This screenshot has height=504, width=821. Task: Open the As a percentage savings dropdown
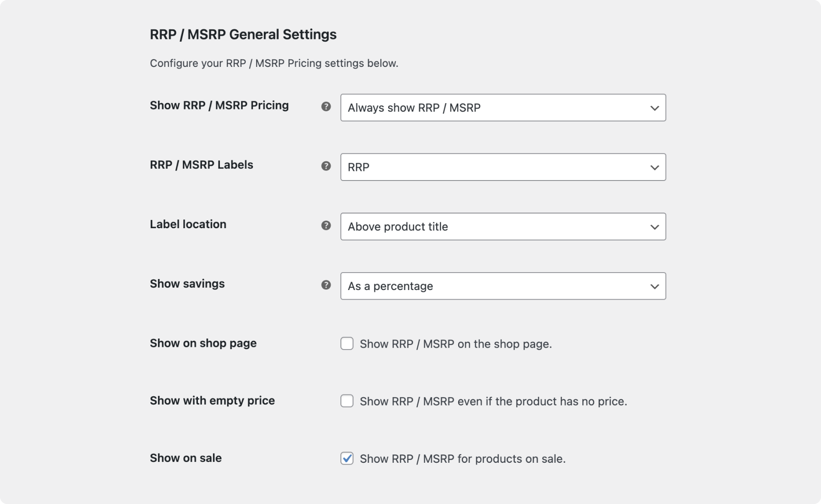(x=503, y=286)
